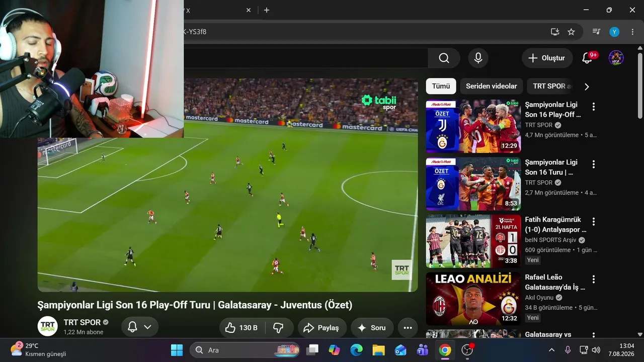Open 'Şampiyonlar Ligi Son 16 Turu' title
Screen dimensions: 644x362
point(551,167)
